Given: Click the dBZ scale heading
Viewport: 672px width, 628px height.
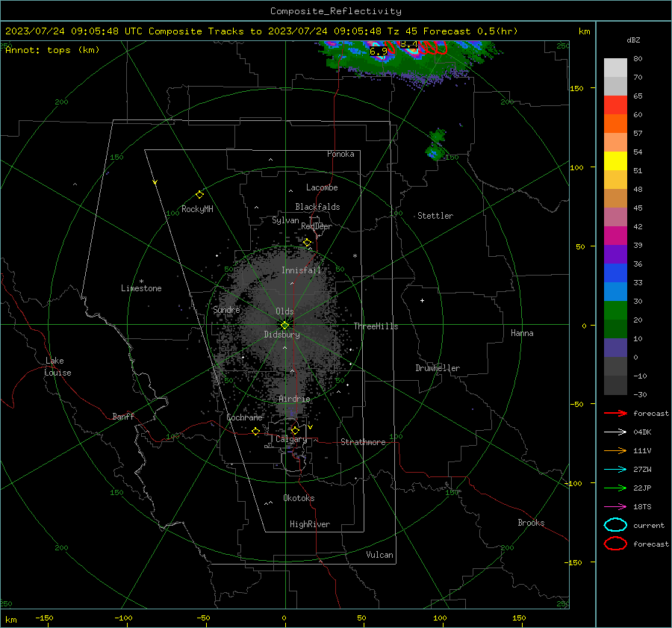Looking at the screenshot, I should [633, 40].
